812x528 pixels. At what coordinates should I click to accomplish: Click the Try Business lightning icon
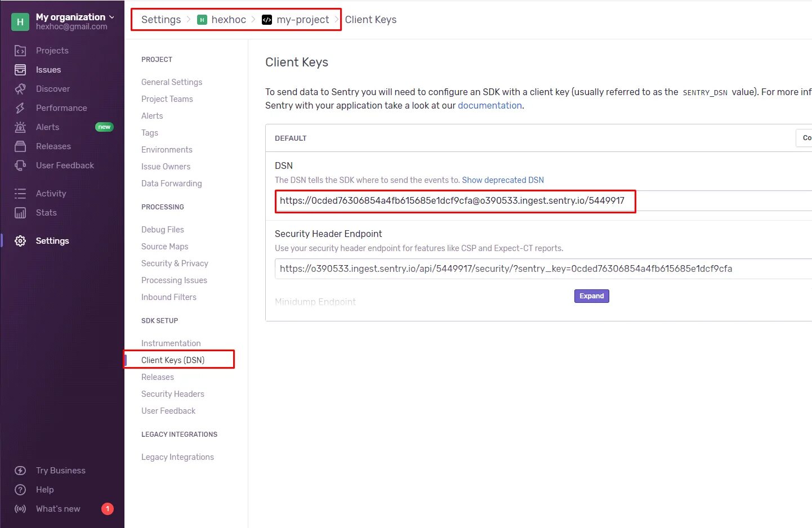pos(20,471)
